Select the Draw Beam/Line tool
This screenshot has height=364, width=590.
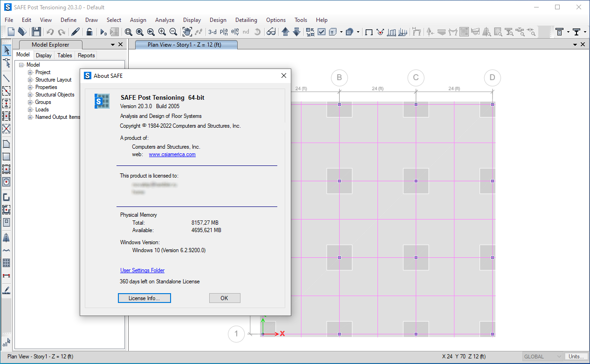click(7, 78)
